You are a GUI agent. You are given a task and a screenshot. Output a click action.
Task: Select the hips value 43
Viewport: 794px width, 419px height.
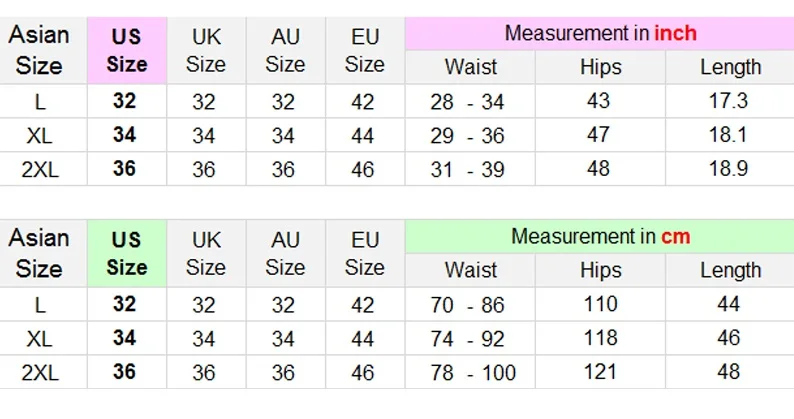pos(599,102)
